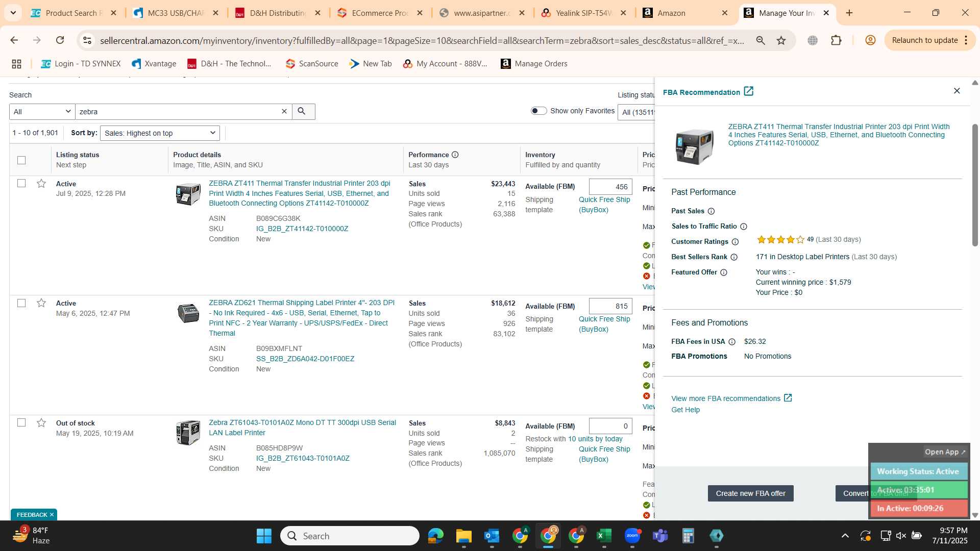Open Chrome menu three dots
The height and width of the screenshot is (551, 980).
coord(966,40)
